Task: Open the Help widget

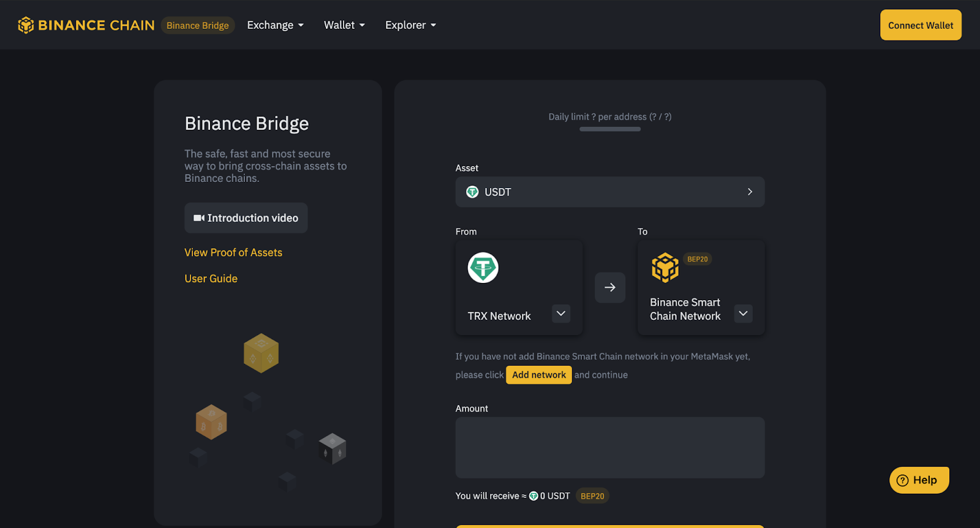Action: [919, 480]
